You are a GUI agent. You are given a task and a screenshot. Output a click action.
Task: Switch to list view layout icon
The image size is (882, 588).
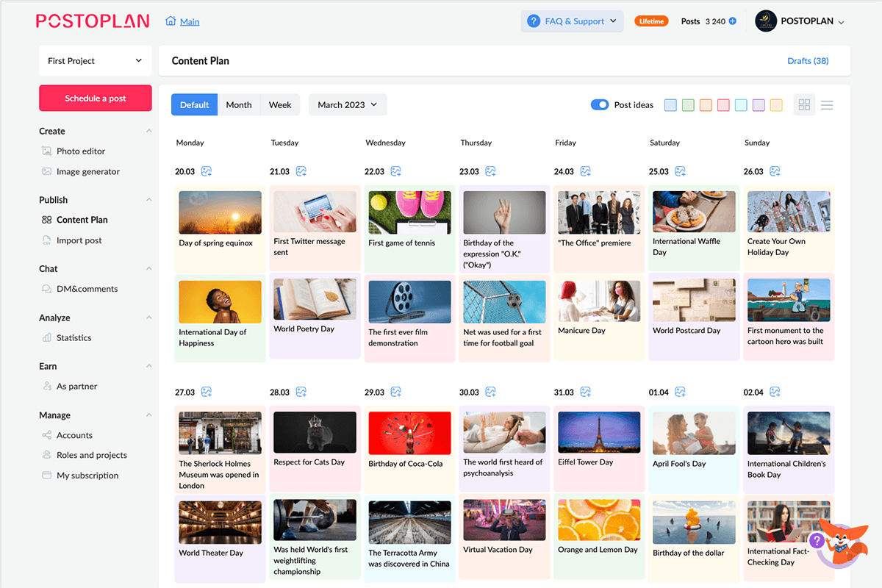(x=827, y=105)
